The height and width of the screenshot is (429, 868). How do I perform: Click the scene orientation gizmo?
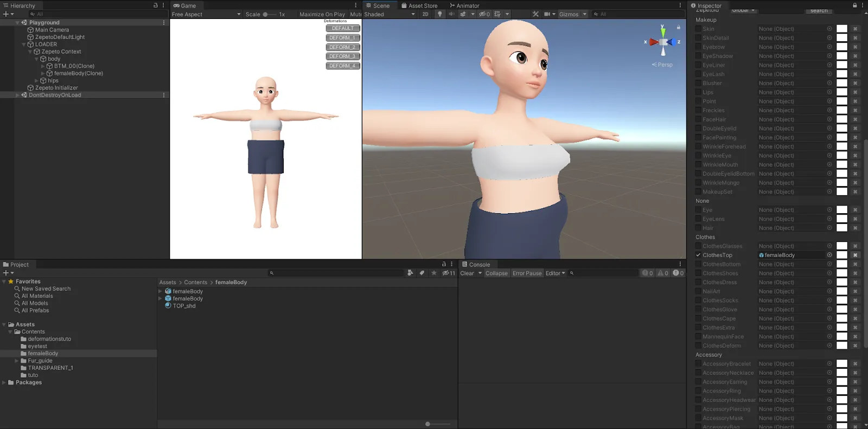(x=662, y=41)
